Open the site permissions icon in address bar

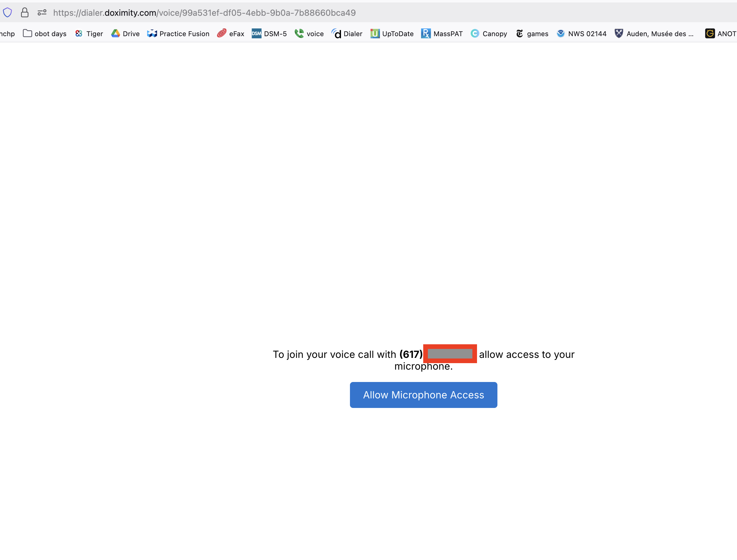coord(42,13)
